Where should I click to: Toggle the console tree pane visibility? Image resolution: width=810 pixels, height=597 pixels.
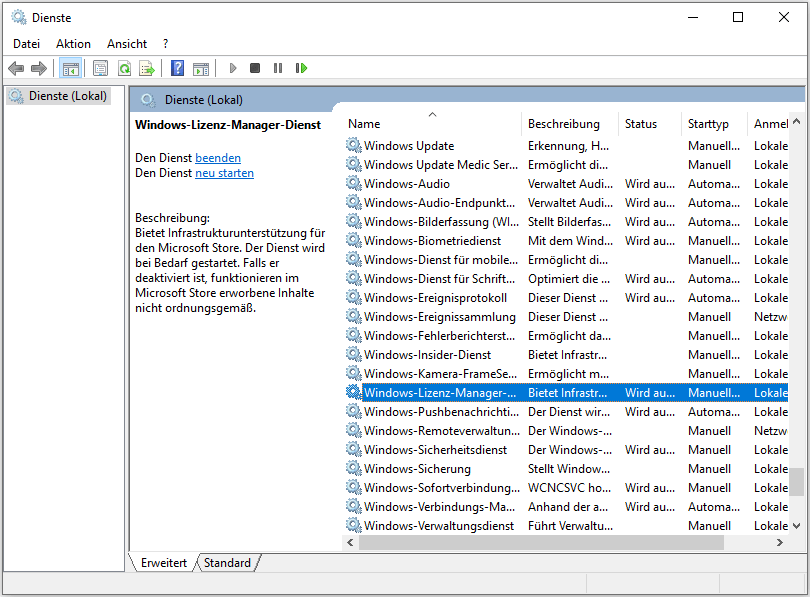point(69,68)
